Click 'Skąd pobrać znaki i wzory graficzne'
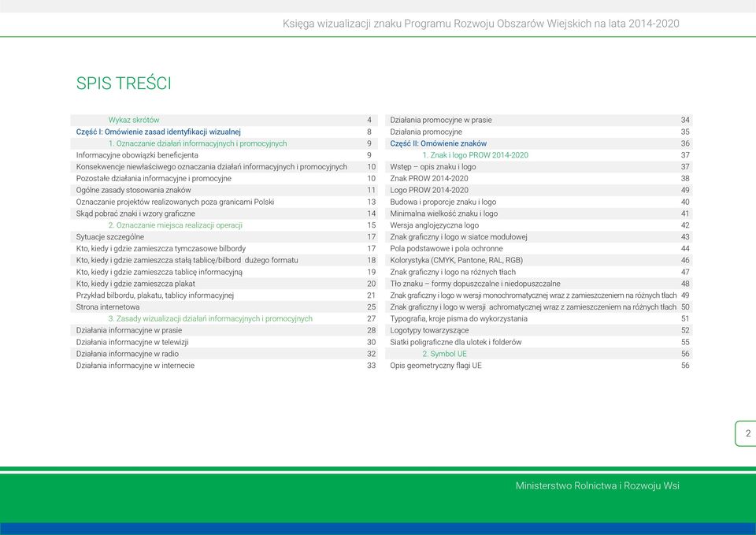This screenshot has height=535, width=756. 135,214
